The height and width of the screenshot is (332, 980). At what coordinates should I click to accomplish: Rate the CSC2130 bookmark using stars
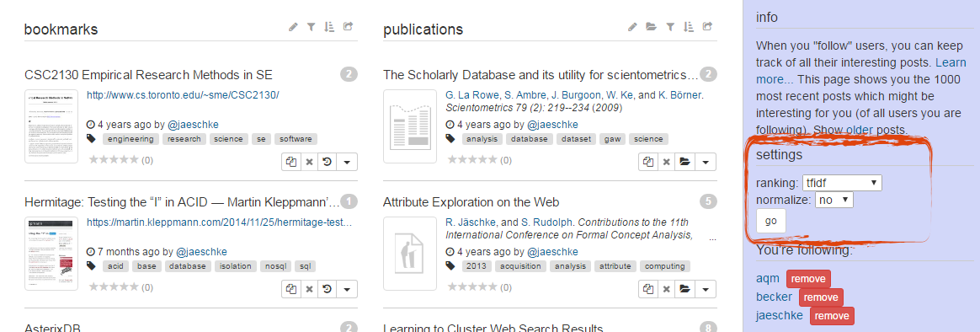pyautogui.click(x=114, y=159)
